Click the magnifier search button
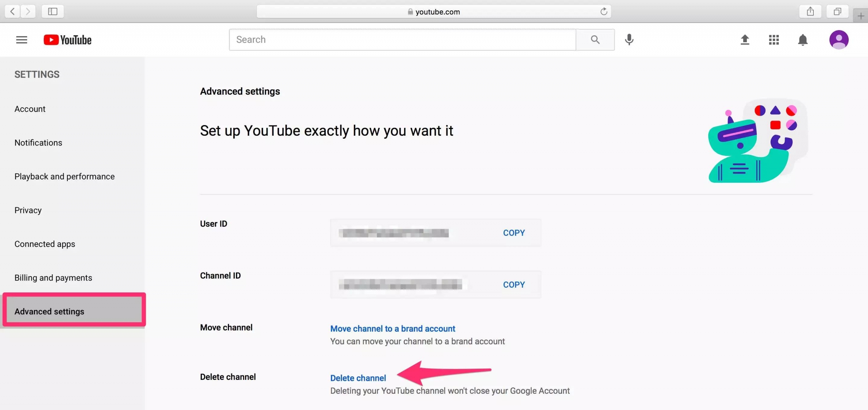 [x=595, y=40]
